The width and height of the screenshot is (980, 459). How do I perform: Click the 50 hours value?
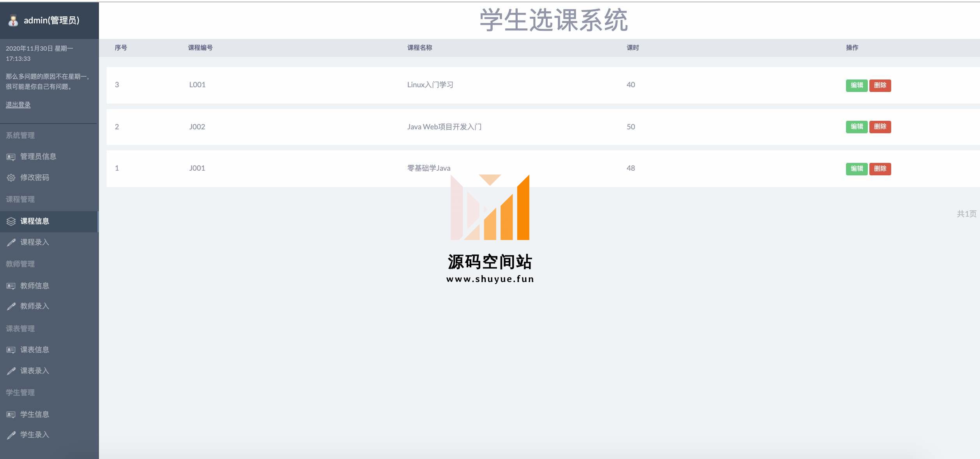tap(631, 127)
